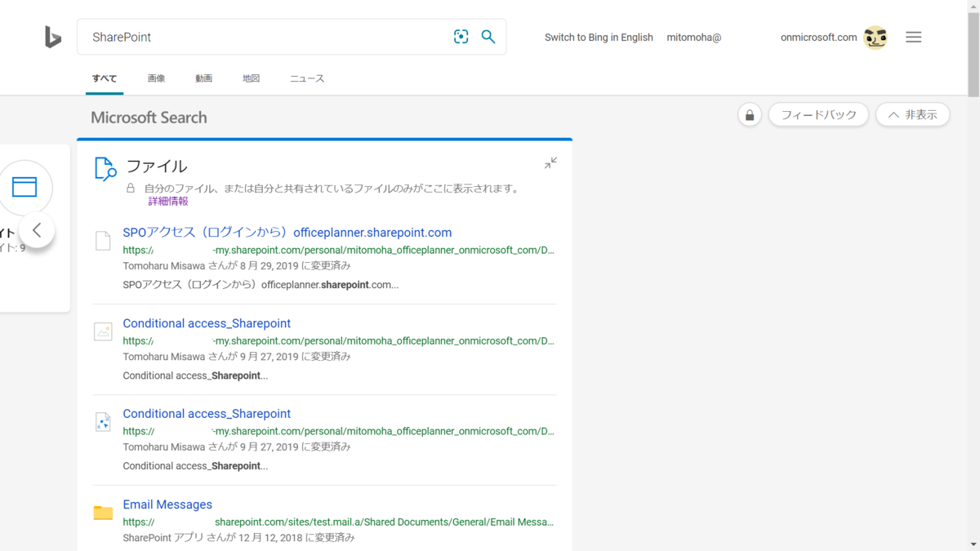Open second Conditional access_Sharepoint result link
This screenshot has height=551, width=980.
(x=207, y=414)
